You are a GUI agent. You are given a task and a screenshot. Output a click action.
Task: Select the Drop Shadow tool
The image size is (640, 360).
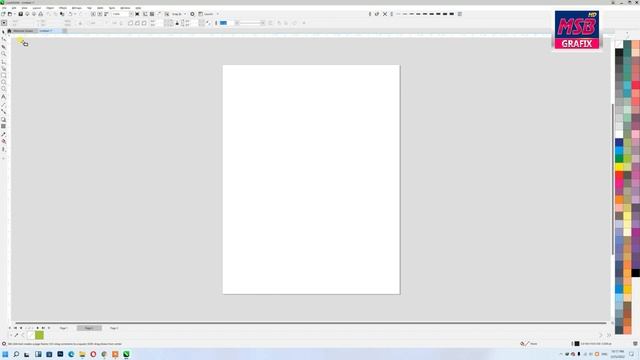coord(4,120)
